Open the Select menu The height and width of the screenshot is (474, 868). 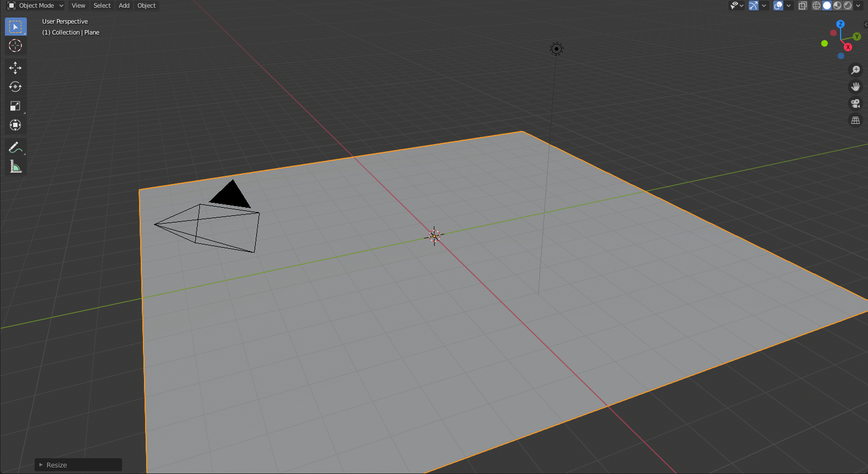[x=102, y=5]
